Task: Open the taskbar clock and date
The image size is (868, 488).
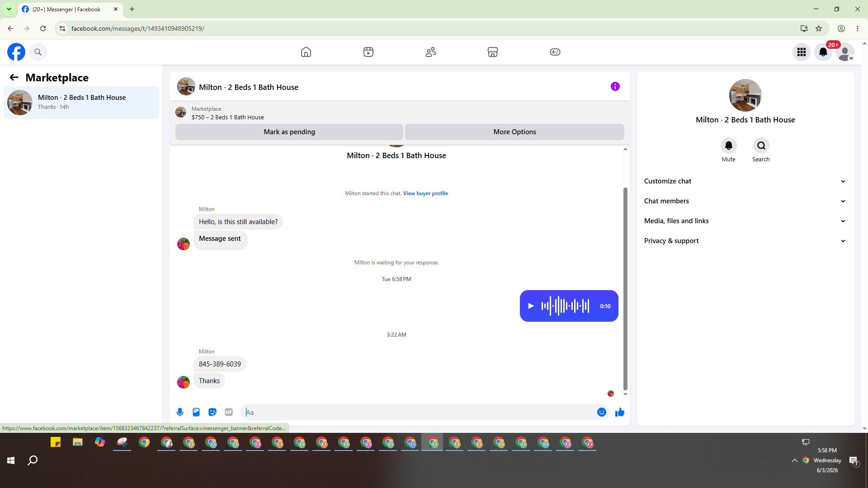Action: click(x=827, y=460)
